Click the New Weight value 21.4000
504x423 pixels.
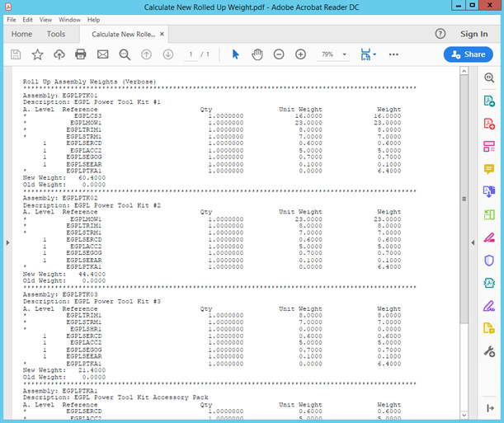tap(92, 370)
